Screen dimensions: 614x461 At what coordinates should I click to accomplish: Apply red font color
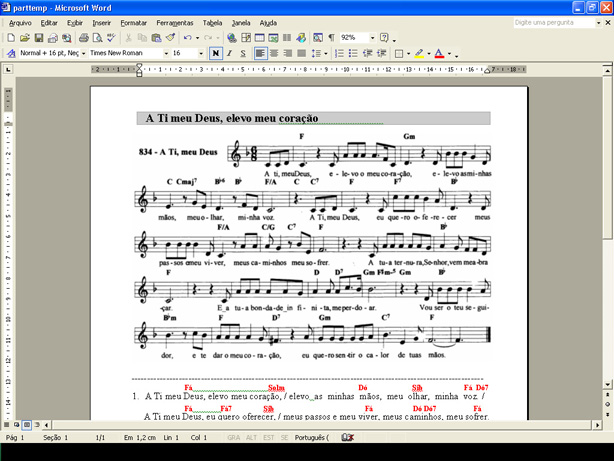439,53
